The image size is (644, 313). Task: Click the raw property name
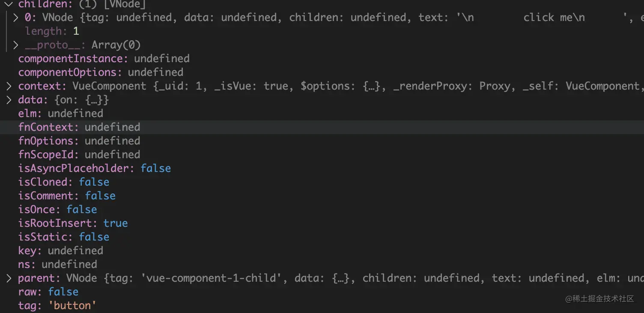pyautogui.click(x=27, y=292)
